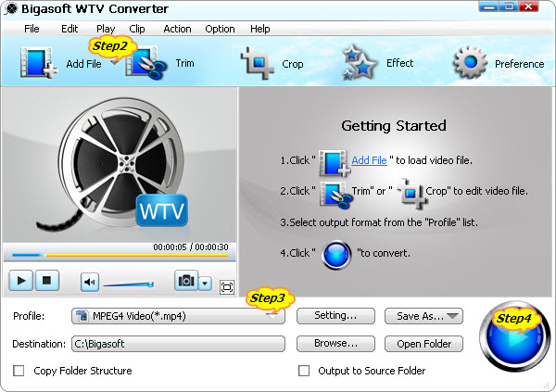Click the 00:00:05 / 00:00:30 time display
Screen dimensions: 556x392
pos(191,247)
